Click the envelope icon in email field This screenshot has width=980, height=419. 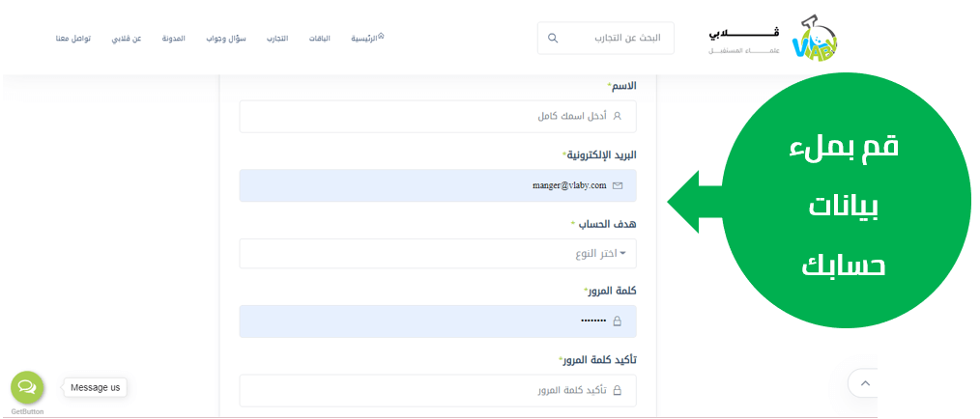click(x=618, y=185)
